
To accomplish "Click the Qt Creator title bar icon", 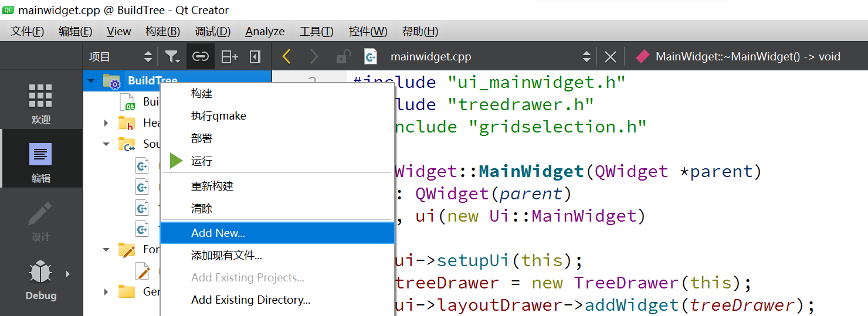I will (9, 10).
